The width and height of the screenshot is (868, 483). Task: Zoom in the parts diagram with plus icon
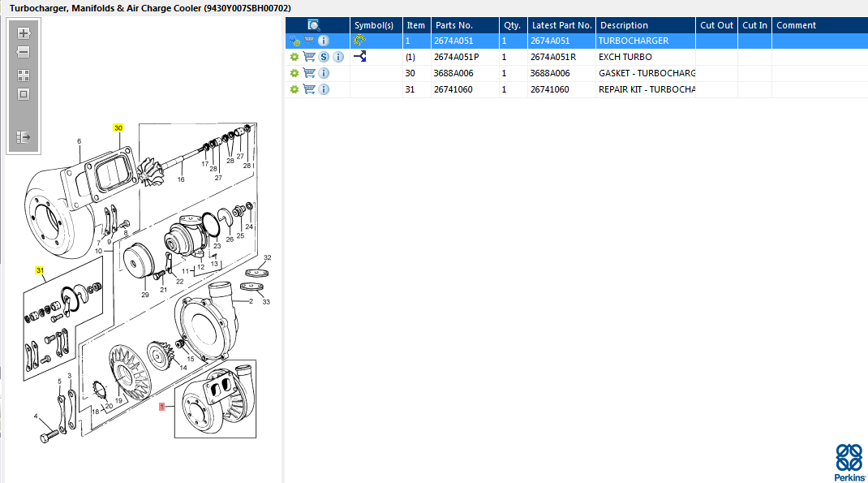click(24, 33)
